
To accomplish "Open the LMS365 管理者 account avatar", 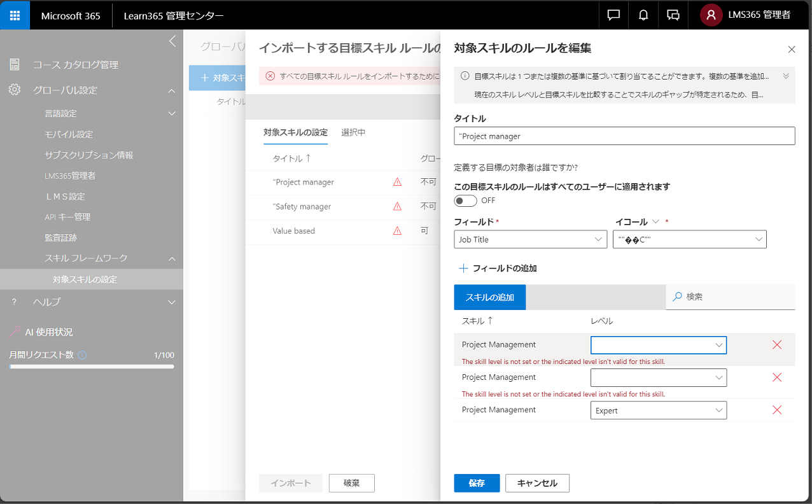I will point(711,15).
